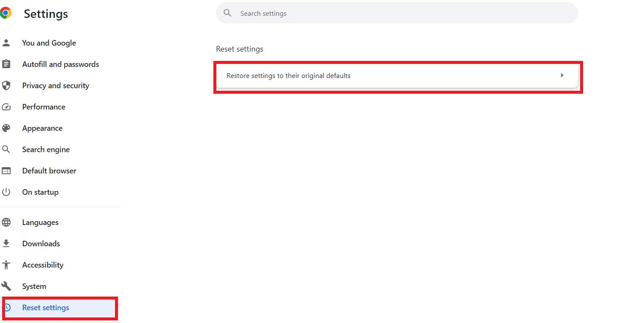Open Accessibility settings
Screen dimensions: 644x323
(43, 265)
